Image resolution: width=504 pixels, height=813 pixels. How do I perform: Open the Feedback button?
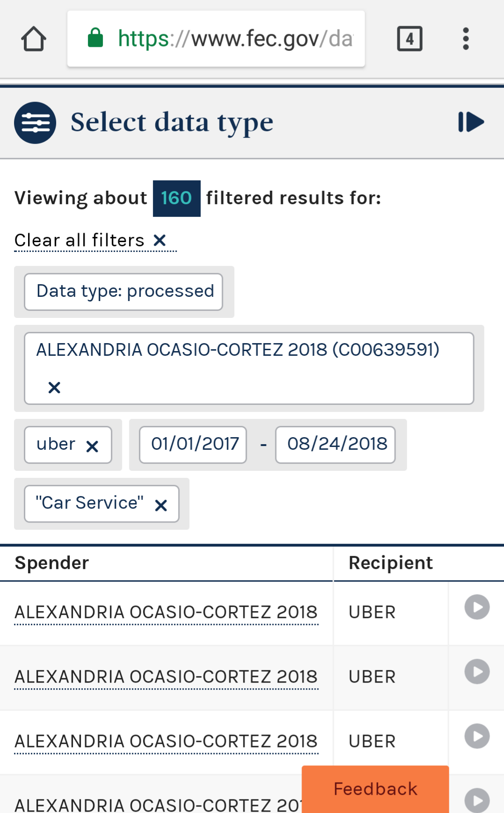[375, 789]
